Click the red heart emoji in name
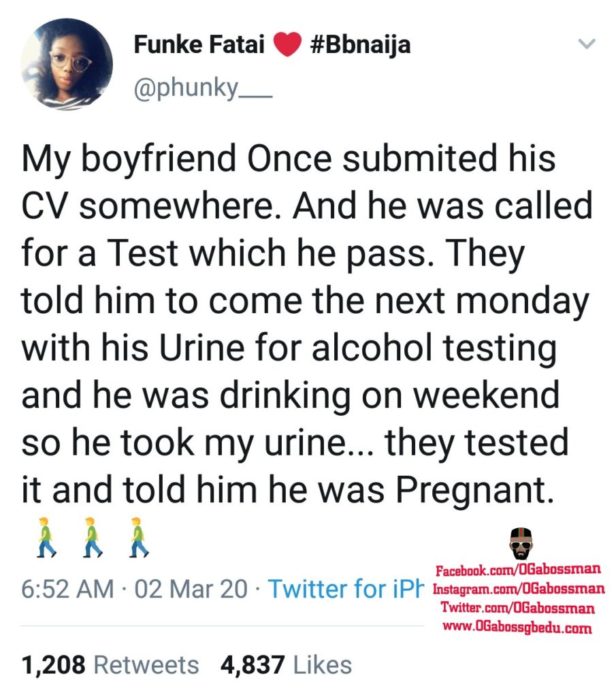This screenshot has height=697, width=616. [288, 46]
